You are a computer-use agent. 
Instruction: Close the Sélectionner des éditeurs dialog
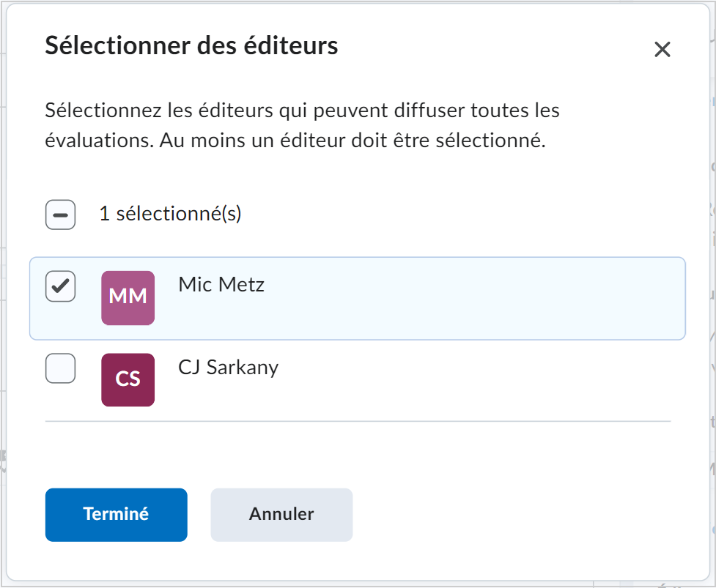point(662,49)
